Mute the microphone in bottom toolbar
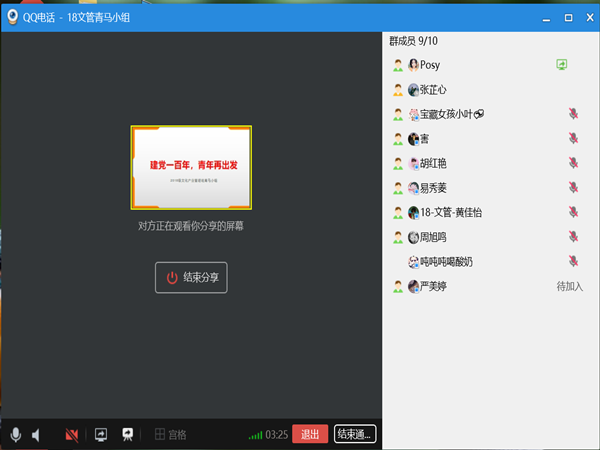 coord(15,435)
